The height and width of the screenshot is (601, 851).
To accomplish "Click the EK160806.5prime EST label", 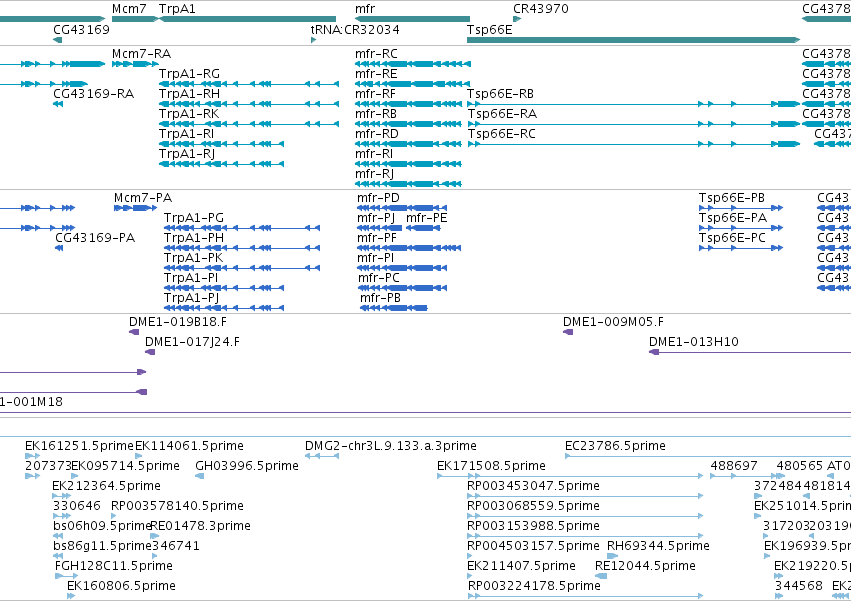I will [x=121, y=586].
